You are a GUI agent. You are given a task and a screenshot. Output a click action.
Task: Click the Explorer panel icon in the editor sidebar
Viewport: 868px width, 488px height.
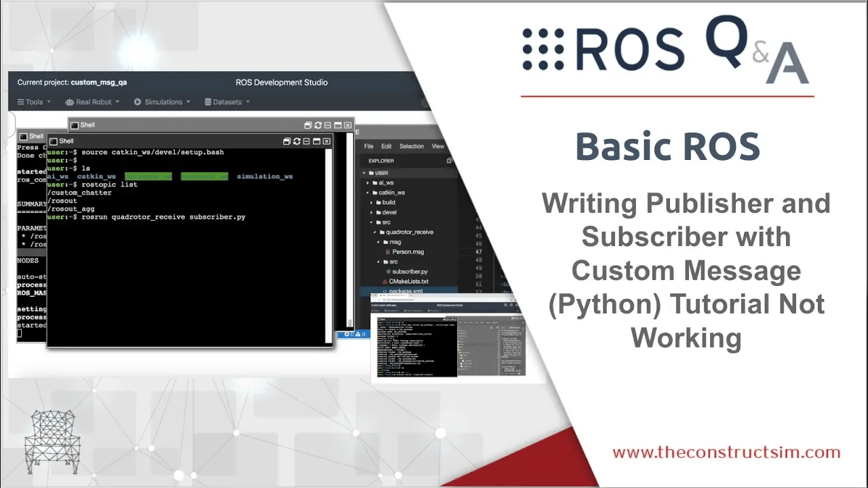448,160
